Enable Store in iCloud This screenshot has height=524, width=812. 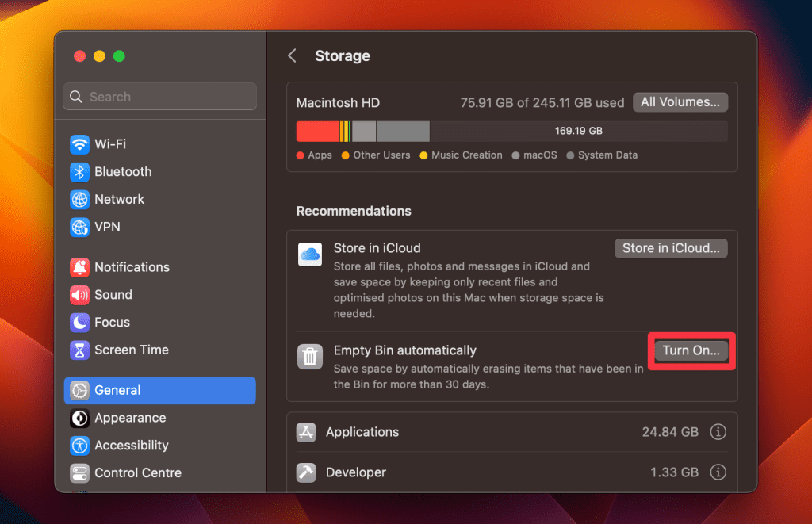(670, 247)
